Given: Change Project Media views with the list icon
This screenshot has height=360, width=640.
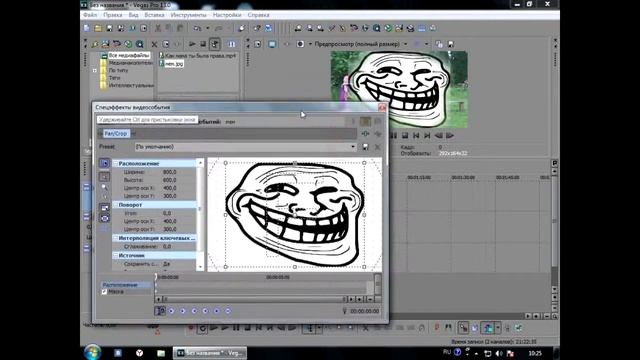Looking at the screenshot, I should [231, 44].
